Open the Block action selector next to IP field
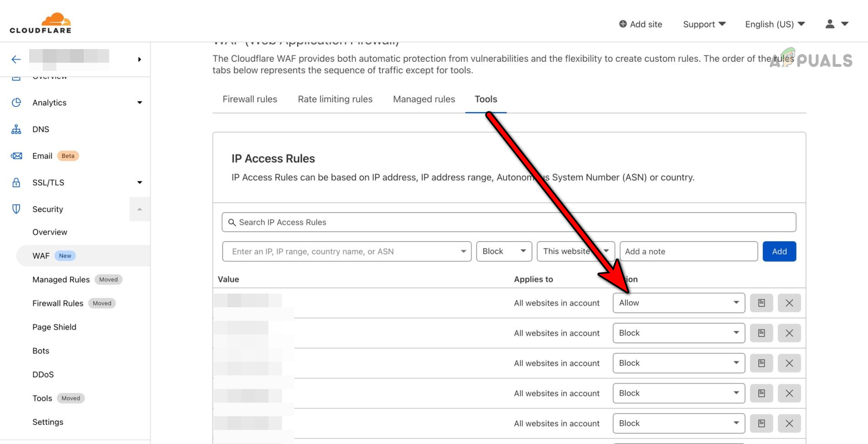This screenshot has height=444, width=868. pyautogui.click(x=504, y=251)
